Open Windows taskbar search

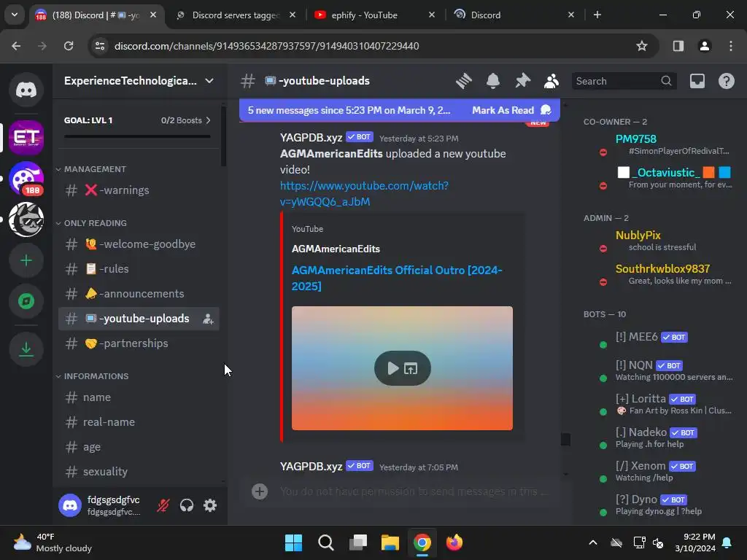(x=326, y=542)
